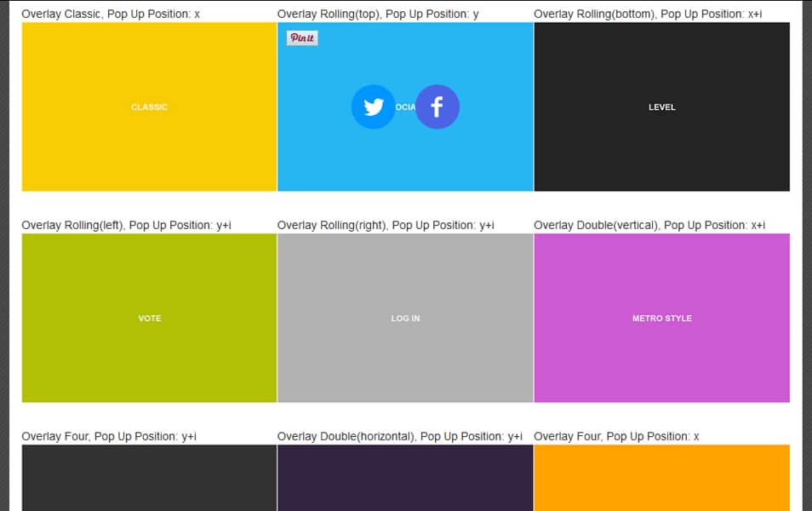812x511 pixels.
Task: Open the black Overlay Rolling(bottom) tile
Action: point(661,153)
